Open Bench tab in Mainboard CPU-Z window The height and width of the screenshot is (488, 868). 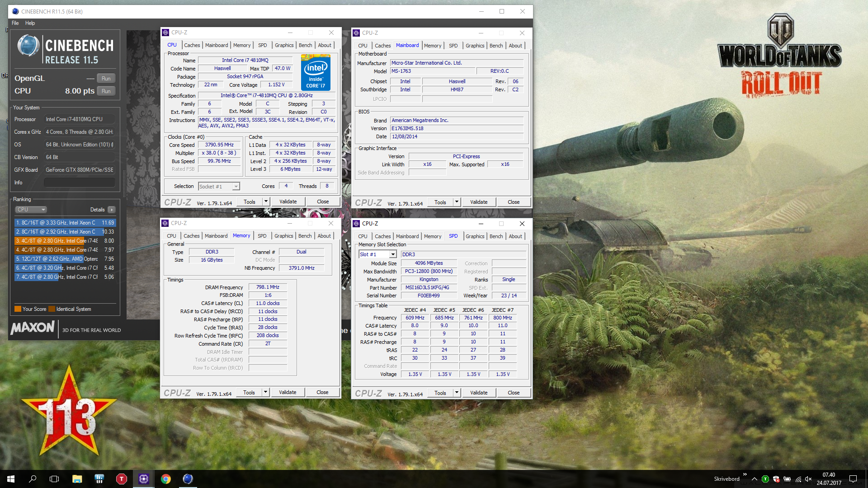[x=496, y=46]
